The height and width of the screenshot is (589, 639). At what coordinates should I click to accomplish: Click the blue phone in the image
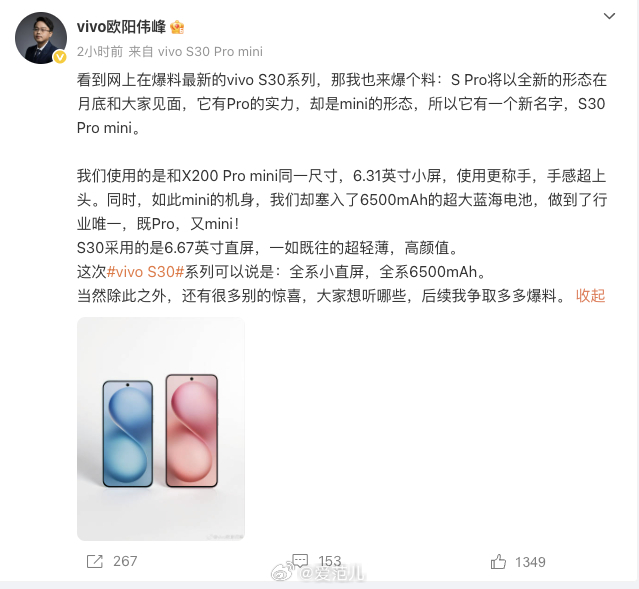128,434
